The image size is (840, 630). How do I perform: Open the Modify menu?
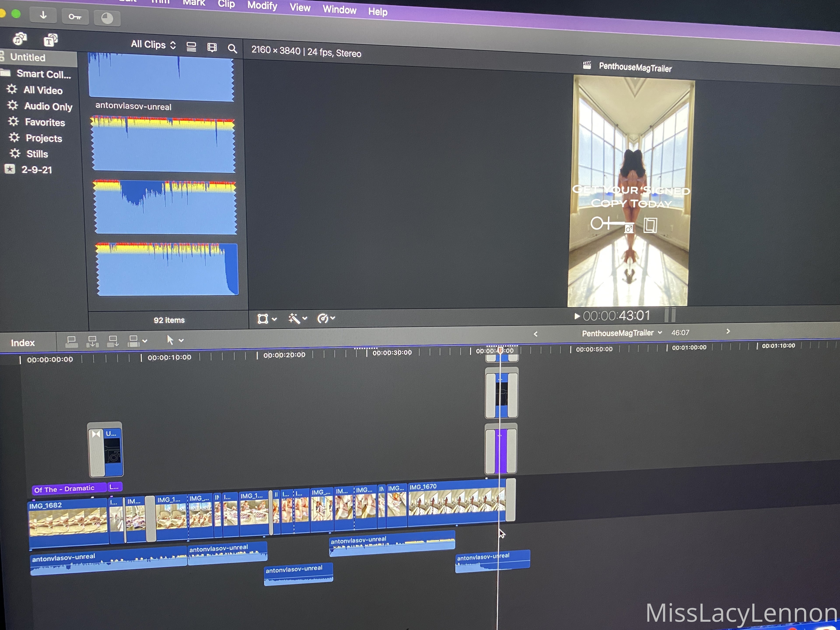click(x=262, y=6)
